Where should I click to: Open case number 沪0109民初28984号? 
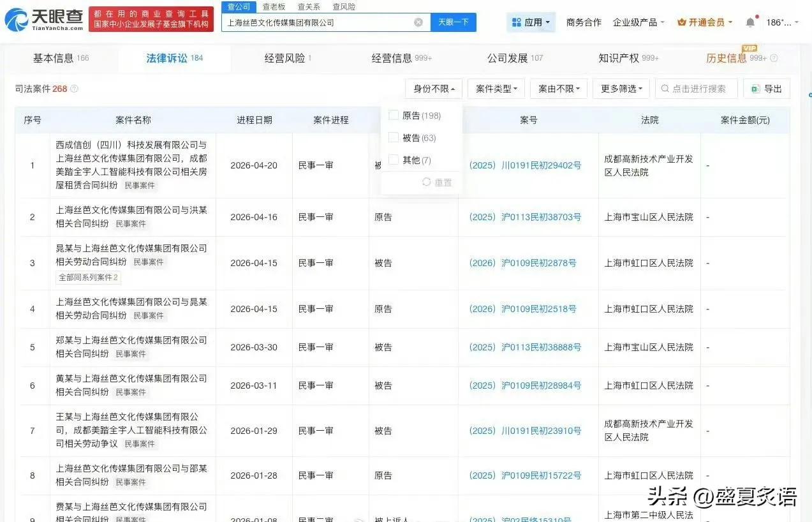[x=525, y=385]
